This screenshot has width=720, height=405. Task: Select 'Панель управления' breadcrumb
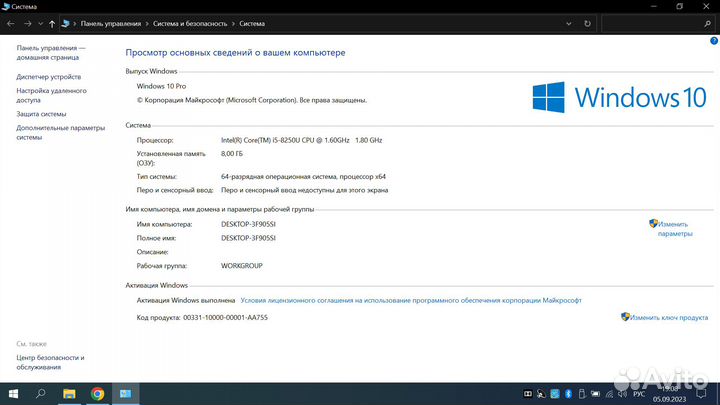click(x=111, y=23)
